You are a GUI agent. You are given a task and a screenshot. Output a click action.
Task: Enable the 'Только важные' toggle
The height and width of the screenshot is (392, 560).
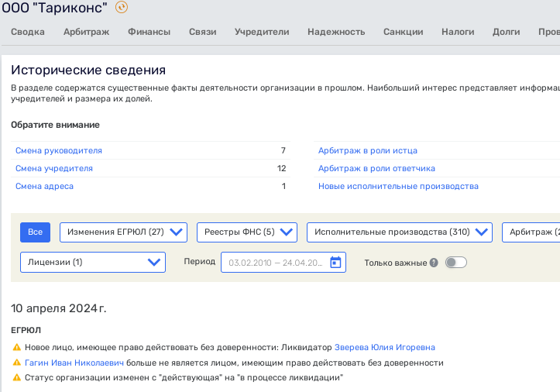pos(455,263)
